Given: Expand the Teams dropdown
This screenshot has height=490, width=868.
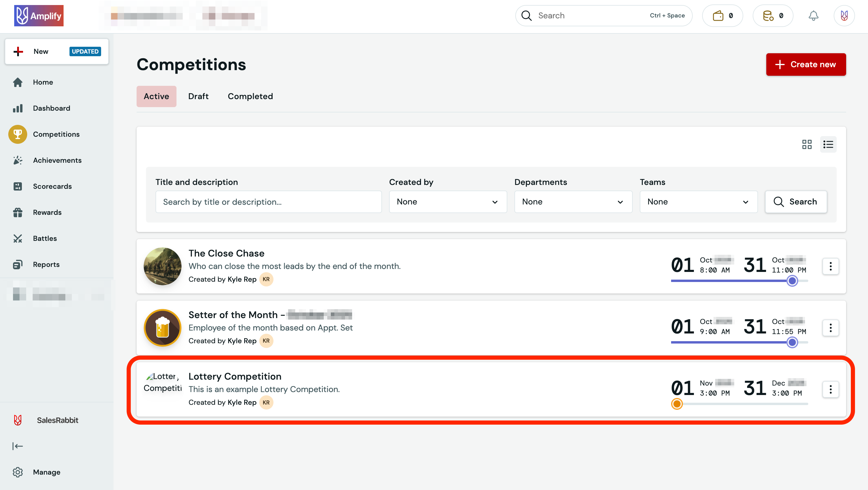Looking at the screenshot, I should point(698,202).
